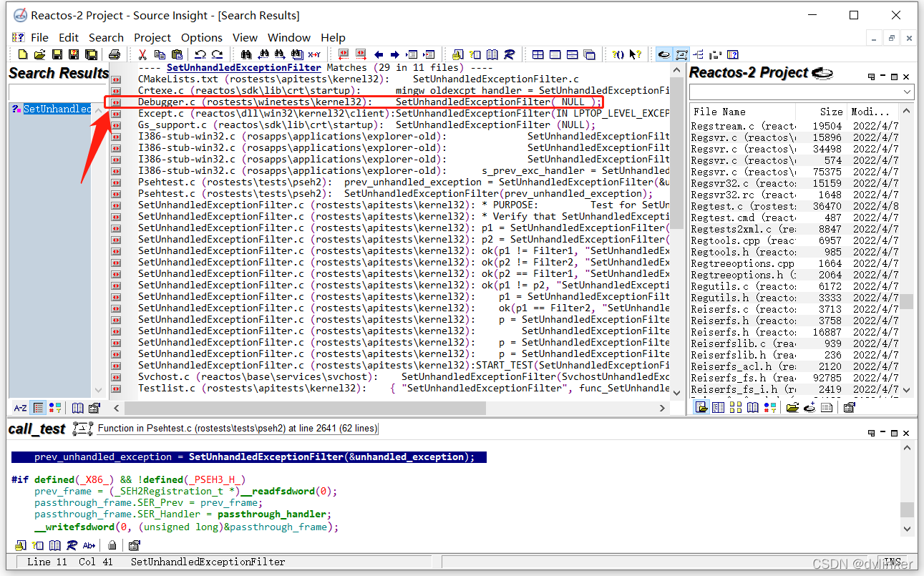Select Reiserfslib.c in project file list
This screenshot has height=576, width=924.
point(794,343)
